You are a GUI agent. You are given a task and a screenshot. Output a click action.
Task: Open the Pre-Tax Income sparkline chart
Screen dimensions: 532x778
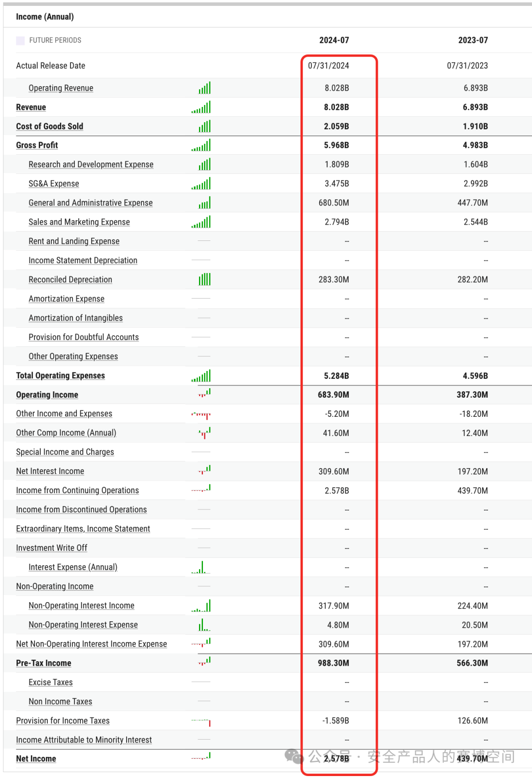(204, 661)
